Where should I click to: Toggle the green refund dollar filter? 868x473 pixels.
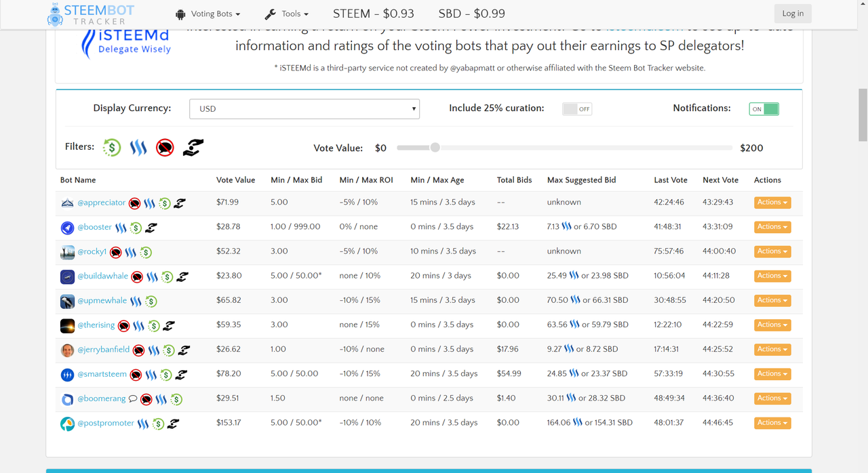tap(112, 147)
